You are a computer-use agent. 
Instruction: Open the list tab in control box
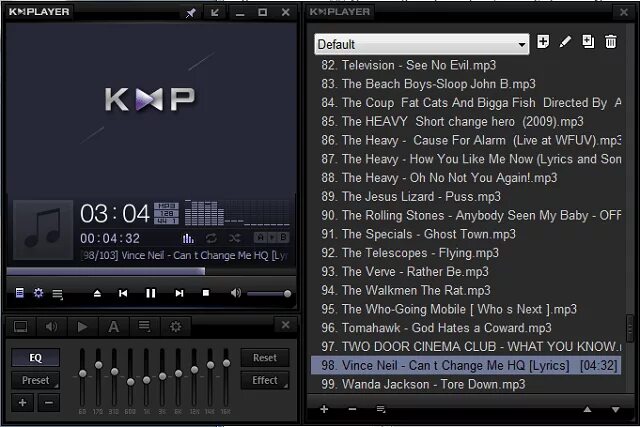[144, 327]
